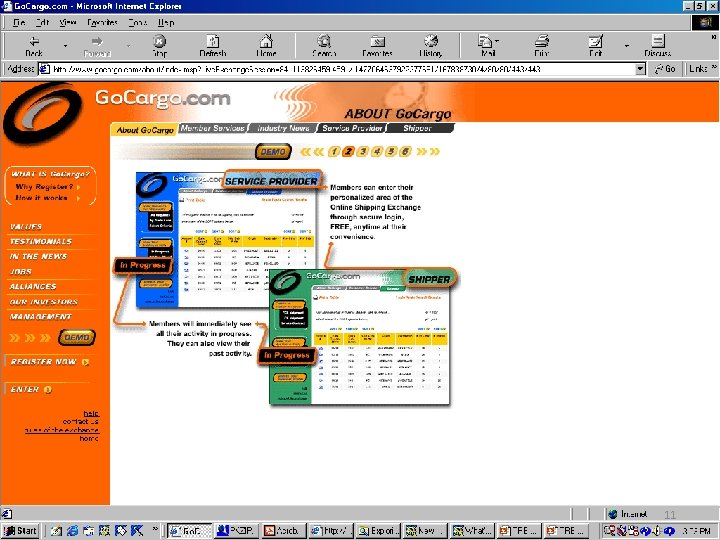Click the Forward toolbar button

click(97, 46)
